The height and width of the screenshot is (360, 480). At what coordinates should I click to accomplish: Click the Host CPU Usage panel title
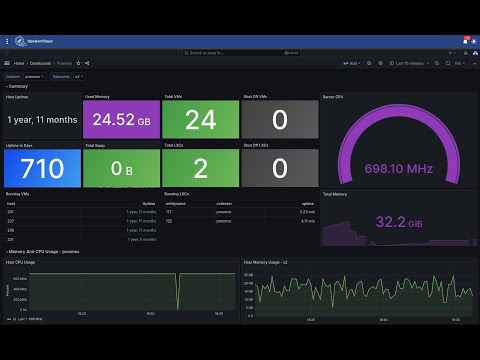coord(20,262)
